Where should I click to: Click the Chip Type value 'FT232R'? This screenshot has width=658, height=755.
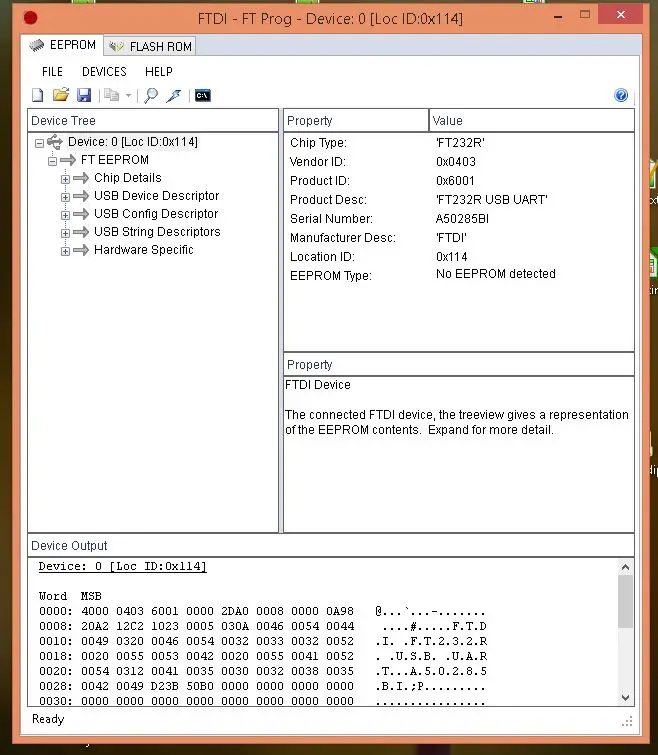[460, 143]
